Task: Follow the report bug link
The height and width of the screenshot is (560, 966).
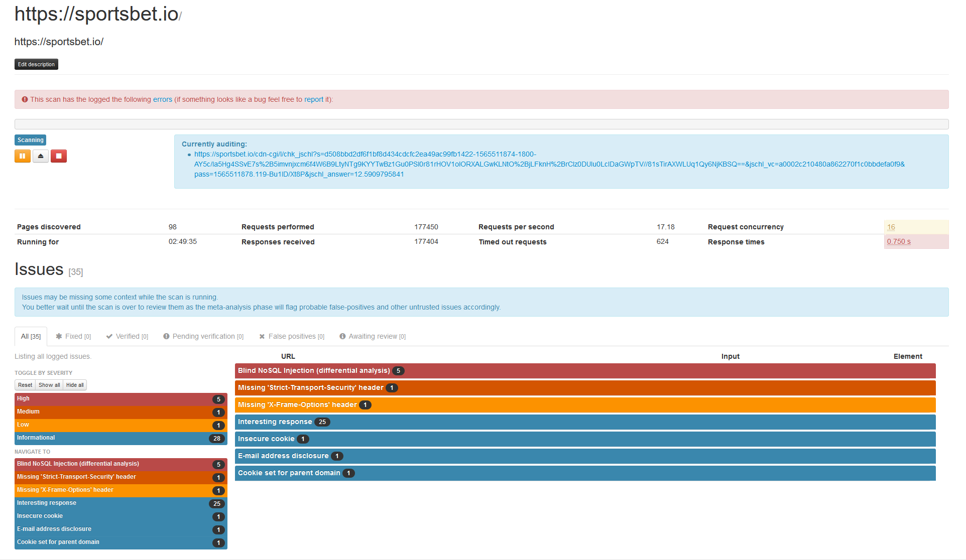Action: (314, 99)
